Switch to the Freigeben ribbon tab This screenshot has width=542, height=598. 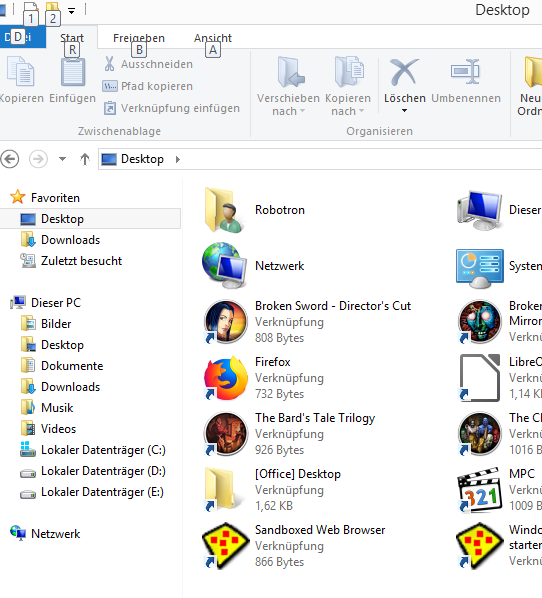[139, 38]
